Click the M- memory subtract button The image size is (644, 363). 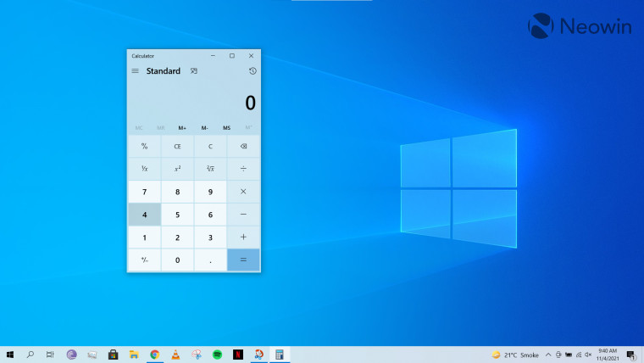(204, 128)
